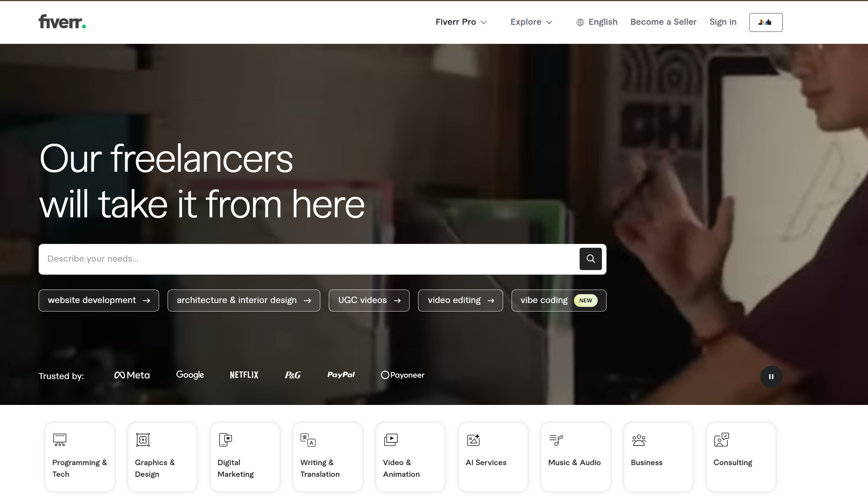This screenshot has height=503, width=868.
Task: Click Sign in
Action: click(x=723, y=22)
